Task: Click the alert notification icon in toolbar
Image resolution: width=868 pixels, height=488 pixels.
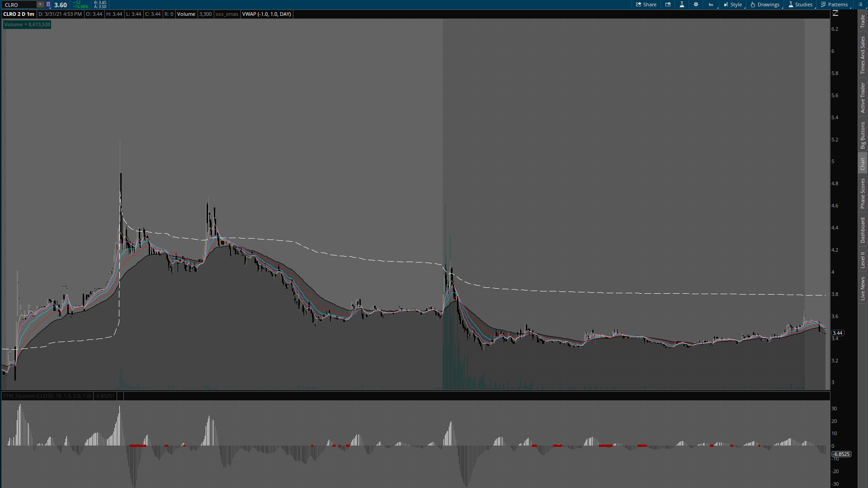Action: click(668, 5)
